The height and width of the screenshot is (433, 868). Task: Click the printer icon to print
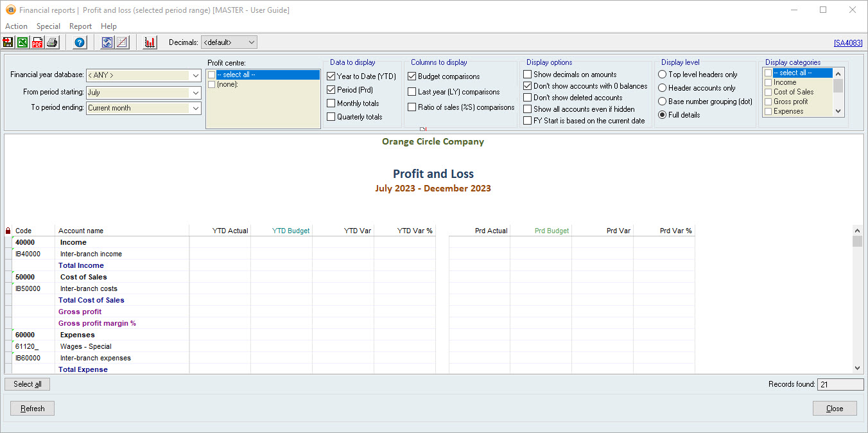(x=52, y=42)
